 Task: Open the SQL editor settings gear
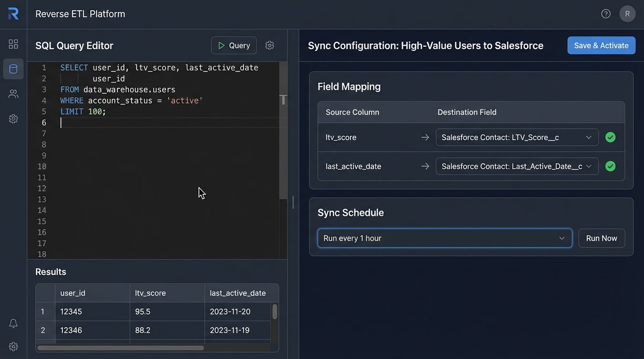(270, 45)
